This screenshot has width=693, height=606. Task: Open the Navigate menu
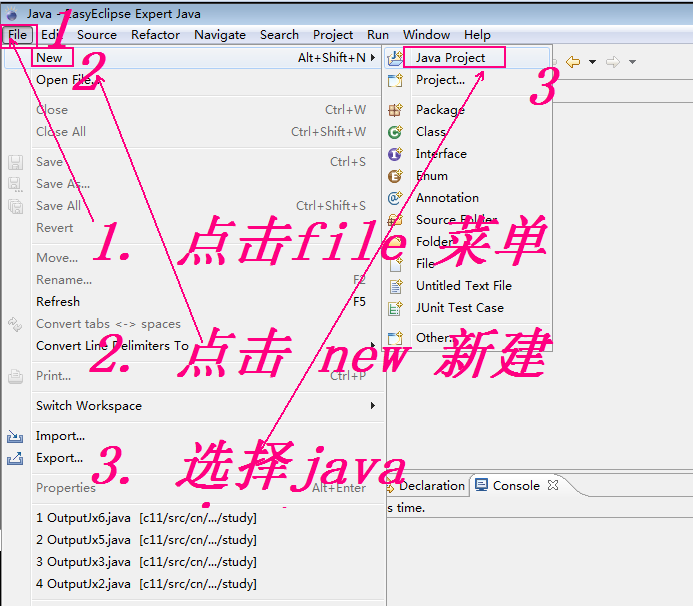(220, 35)
